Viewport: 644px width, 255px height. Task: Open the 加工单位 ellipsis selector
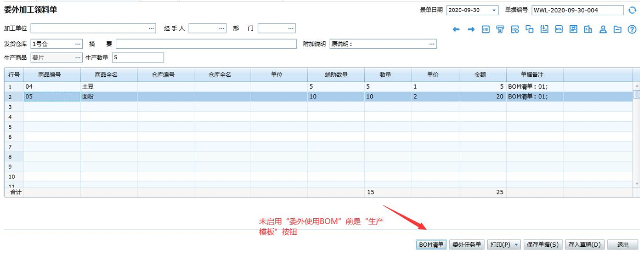[152, 28]
